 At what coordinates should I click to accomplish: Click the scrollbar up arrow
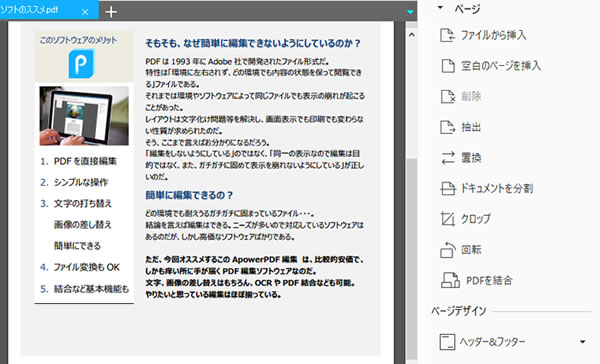coord(412,35)
